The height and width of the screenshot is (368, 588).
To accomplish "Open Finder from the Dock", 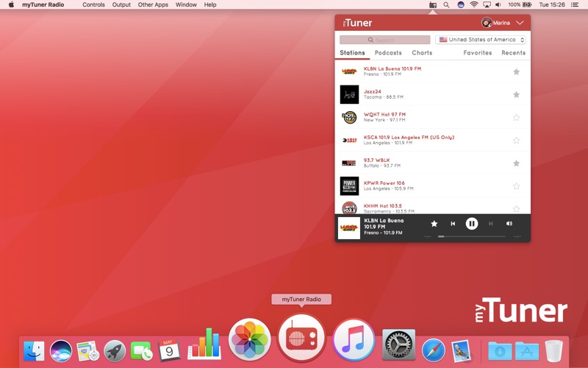I will (x=34, y=351).
